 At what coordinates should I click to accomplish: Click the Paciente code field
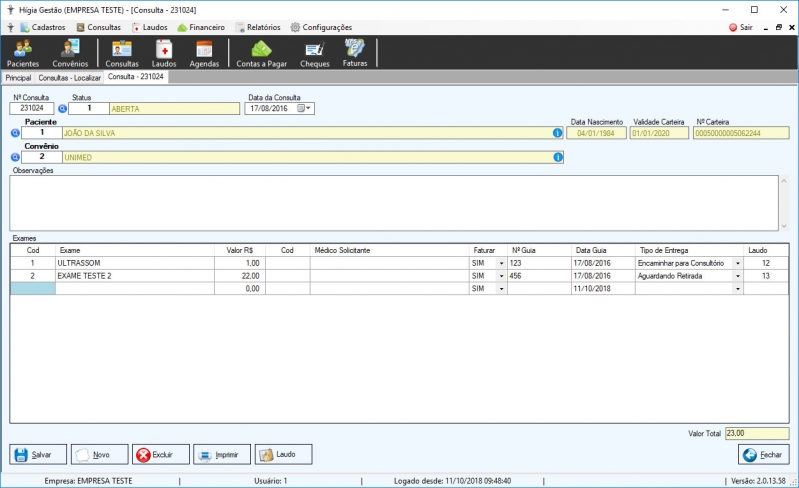[x=42, y=133]
